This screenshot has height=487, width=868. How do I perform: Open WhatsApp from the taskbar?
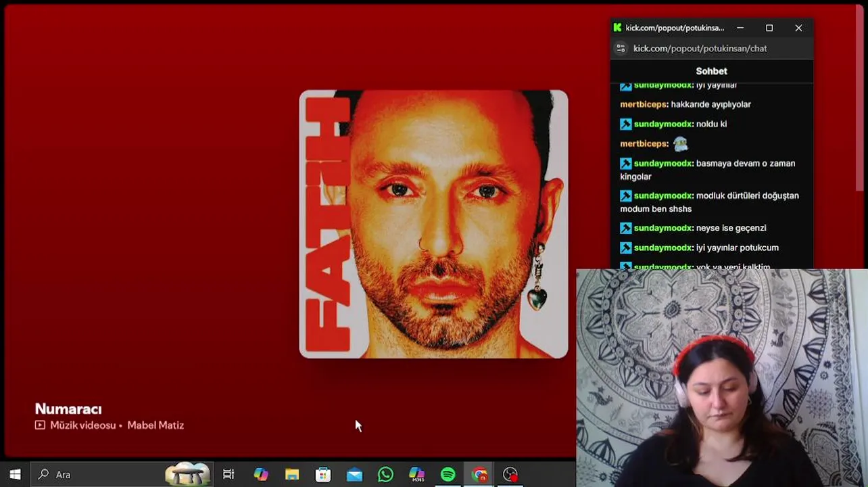385,475
